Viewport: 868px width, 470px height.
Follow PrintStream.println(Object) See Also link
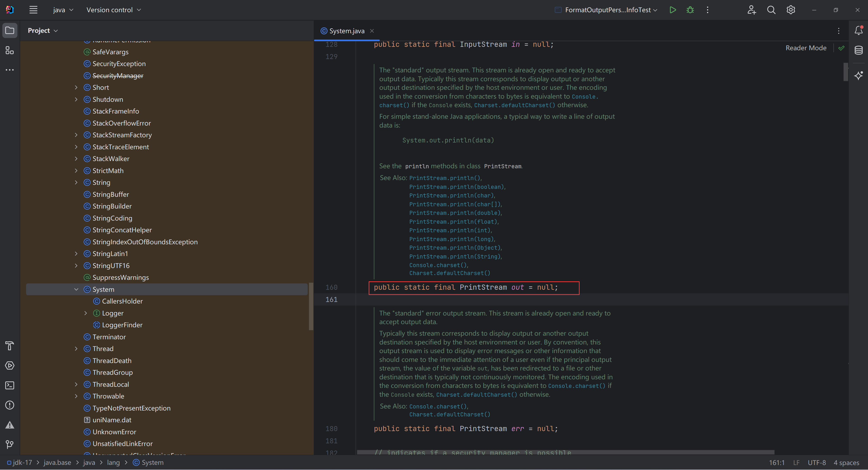455,248
